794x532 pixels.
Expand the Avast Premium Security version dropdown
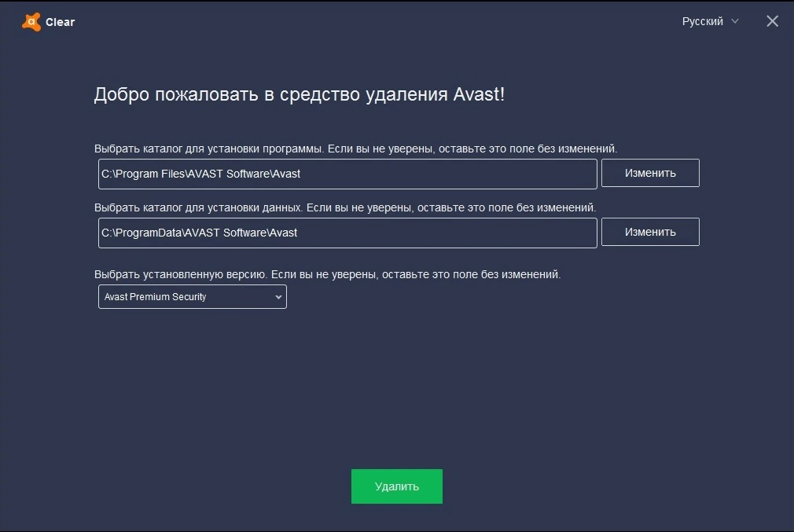click(x=193, y=296)
